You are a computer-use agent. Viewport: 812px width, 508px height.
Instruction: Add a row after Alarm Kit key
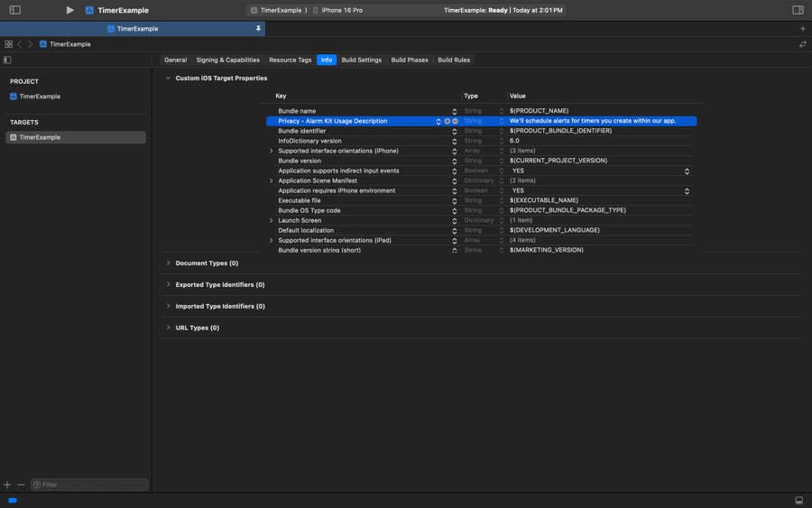coord(447,121)
